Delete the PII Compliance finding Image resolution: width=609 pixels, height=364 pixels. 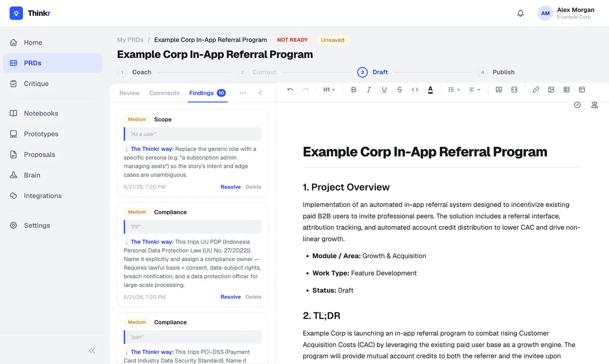[254, 297]
